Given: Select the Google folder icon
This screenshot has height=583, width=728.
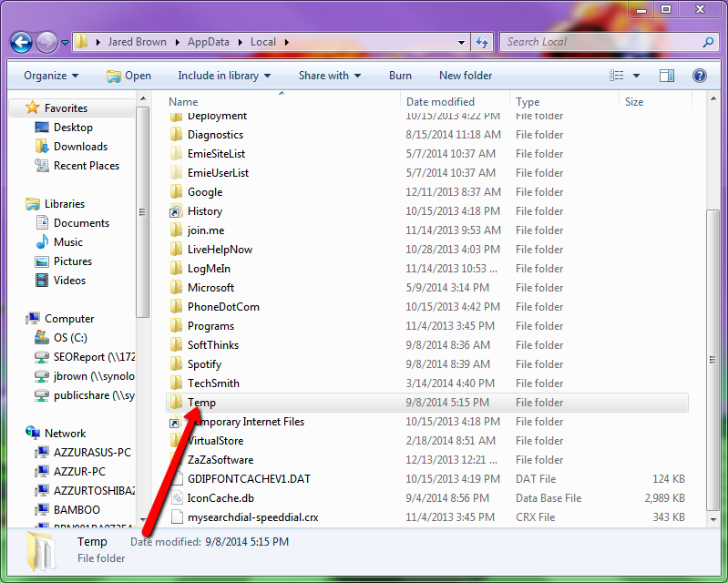Looking at the screenshot, I should click(176, 191).
